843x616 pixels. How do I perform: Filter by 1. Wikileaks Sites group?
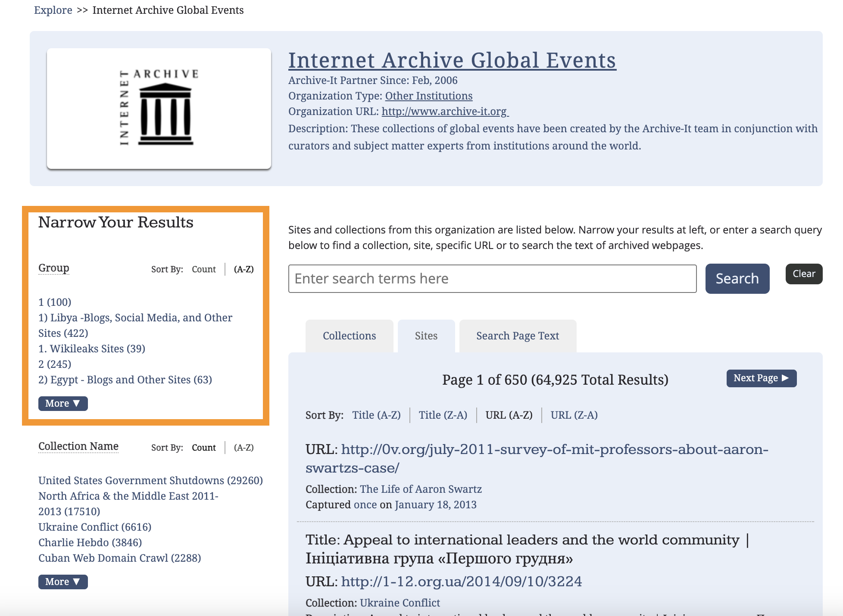click(x=91, y=348)
